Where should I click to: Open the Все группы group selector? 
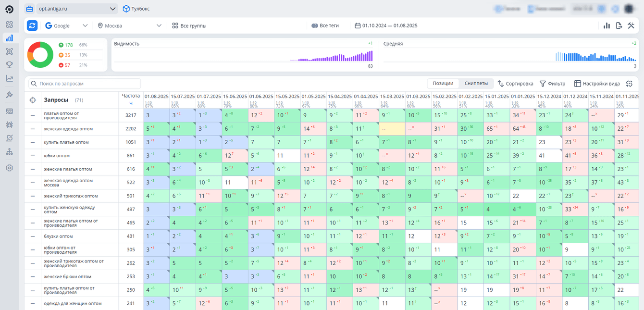coord(189,25)
